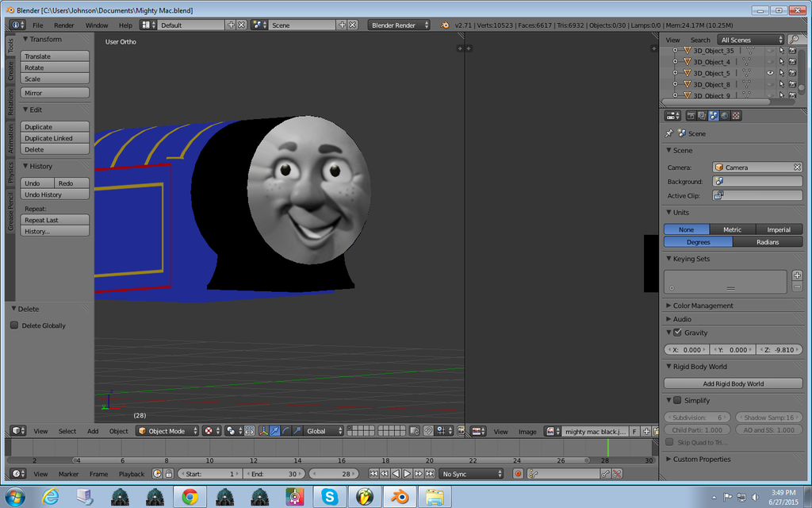The width and height of the screenshot is (812, 508).
Task: Click the lock camera to layers icon
Action: [414, 431]
